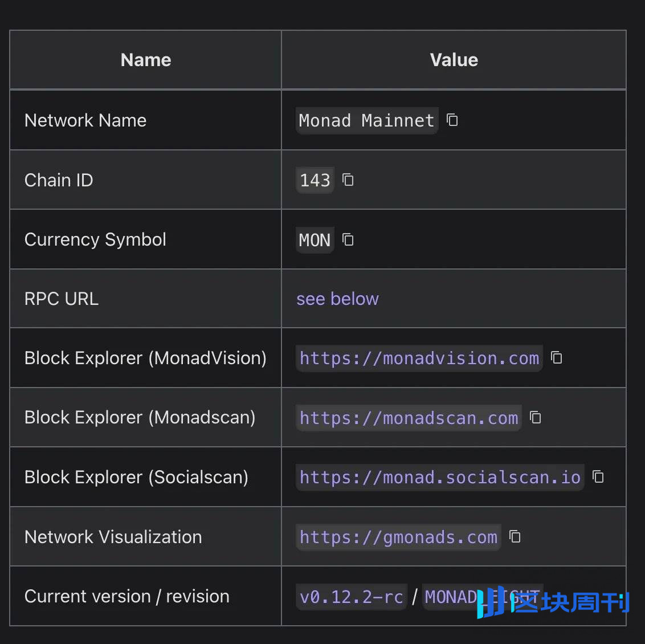Viewport: 645px width, 644px height.
Task: Click the MON symbol value
Action: pos(315,241)
